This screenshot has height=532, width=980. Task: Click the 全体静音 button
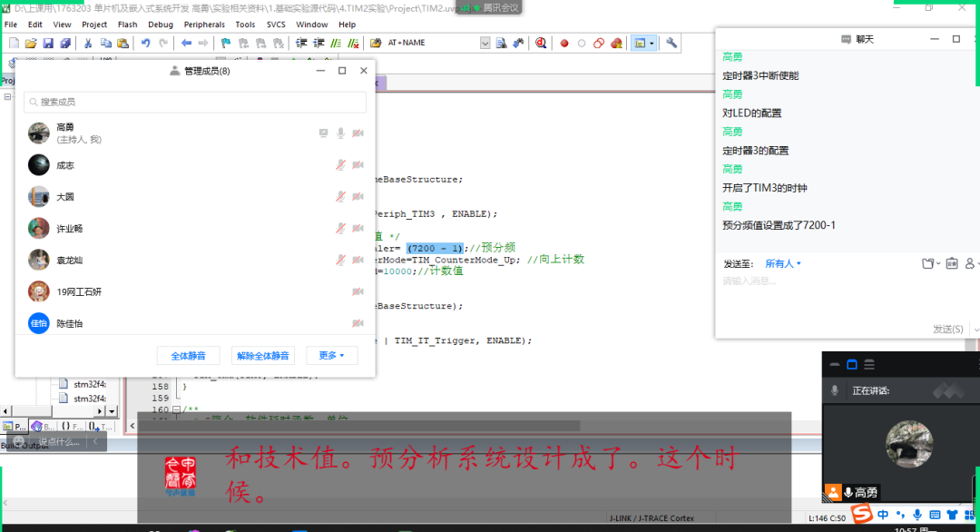188,355
